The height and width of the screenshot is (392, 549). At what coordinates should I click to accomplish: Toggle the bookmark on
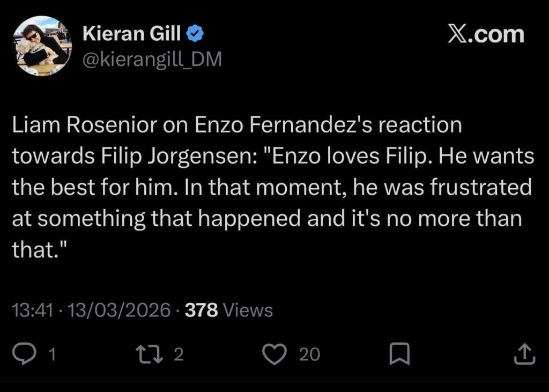point(400,353)
